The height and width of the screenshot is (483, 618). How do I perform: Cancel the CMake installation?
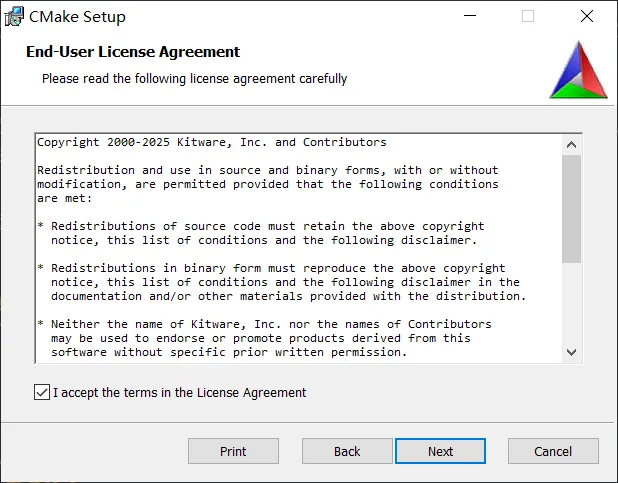[x=553, y=451]
